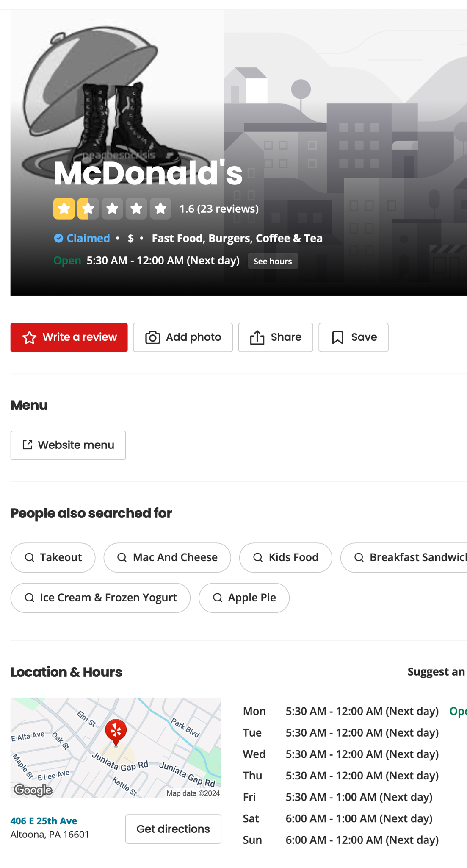Click the Fri 5:30 AM - 1:00 AM hours
Screen dimensions: 467x868
coord(359,797)
